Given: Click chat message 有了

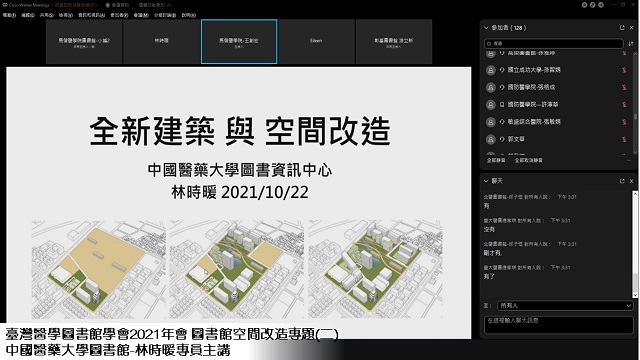Looking at the screenshot, I should [x=489, y=276].
